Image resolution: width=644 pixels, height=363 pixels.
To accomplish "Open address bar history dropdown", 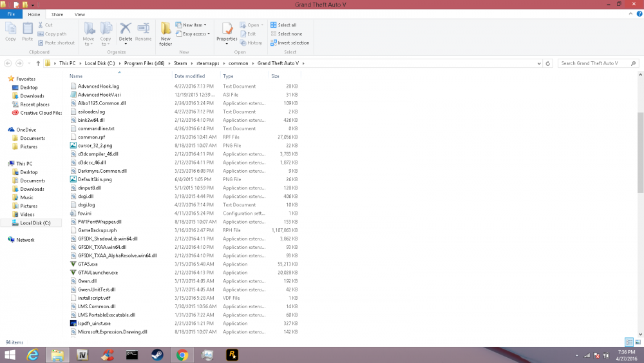I will pos(539,63).
